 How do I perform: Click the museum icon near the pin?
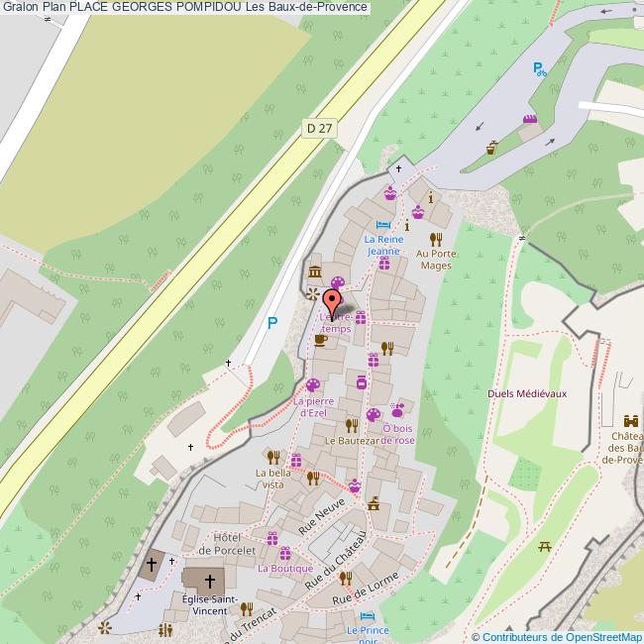(x=315, y=272)
